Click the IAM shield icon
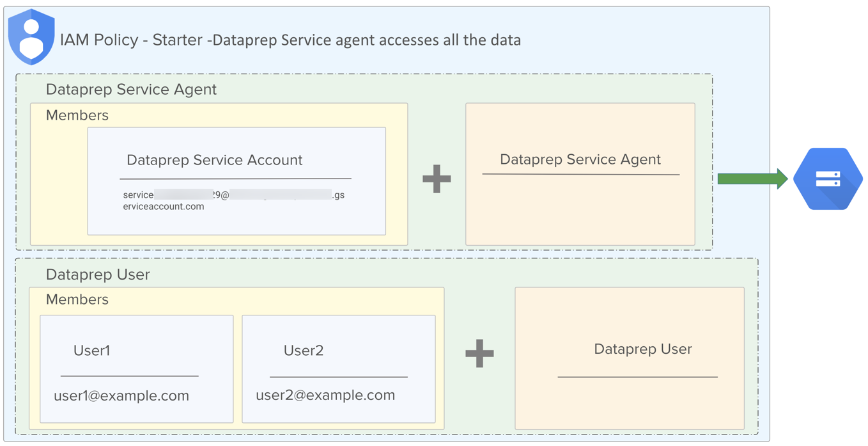The width and height of the screenshot is (868, 446). [x=31, y=37]
